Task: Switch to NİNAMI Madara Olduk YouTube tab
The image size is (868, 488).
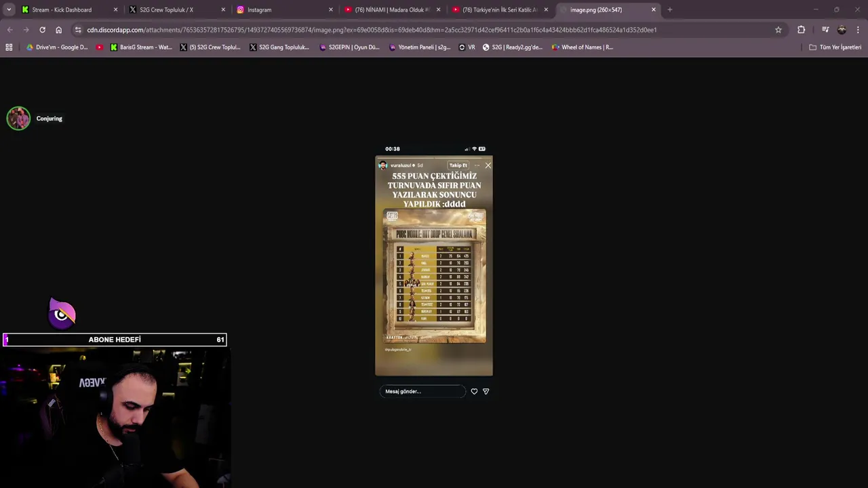Action: point(393,9)
